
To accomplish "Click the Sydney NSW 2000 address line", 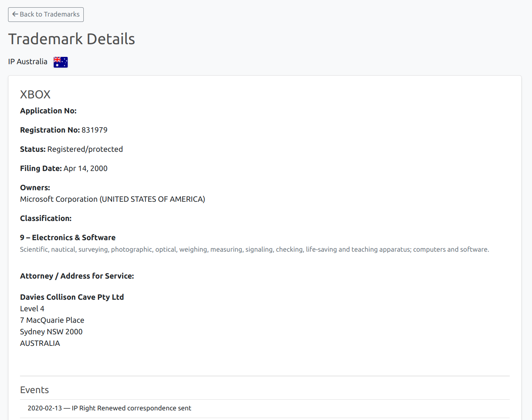I will click(51, 332).
